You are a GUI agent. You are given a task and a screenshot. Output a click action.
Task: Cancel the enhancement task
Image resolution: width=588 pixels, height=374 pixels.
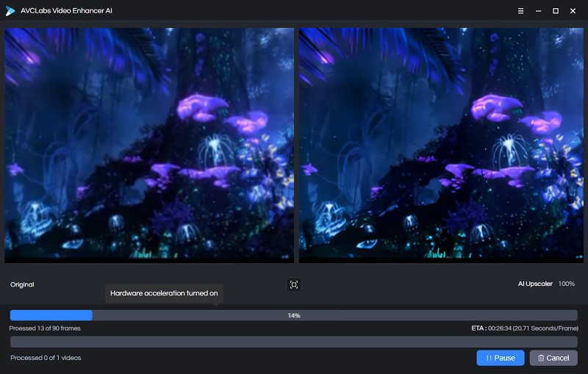pos(553,358)
